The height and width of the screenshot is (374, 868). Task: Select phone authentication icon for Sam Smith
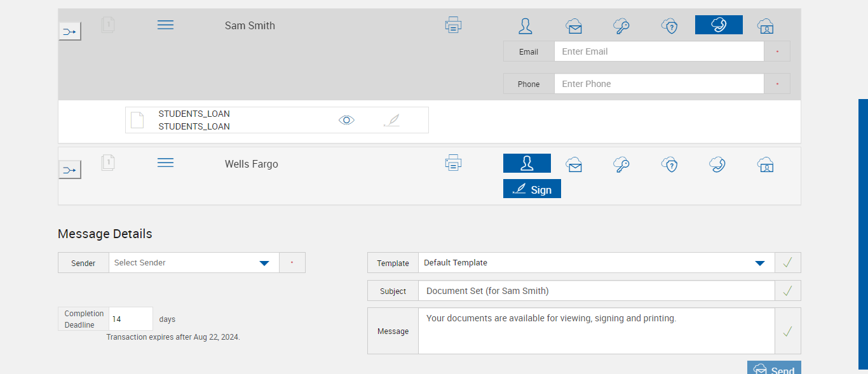point(719,25)
